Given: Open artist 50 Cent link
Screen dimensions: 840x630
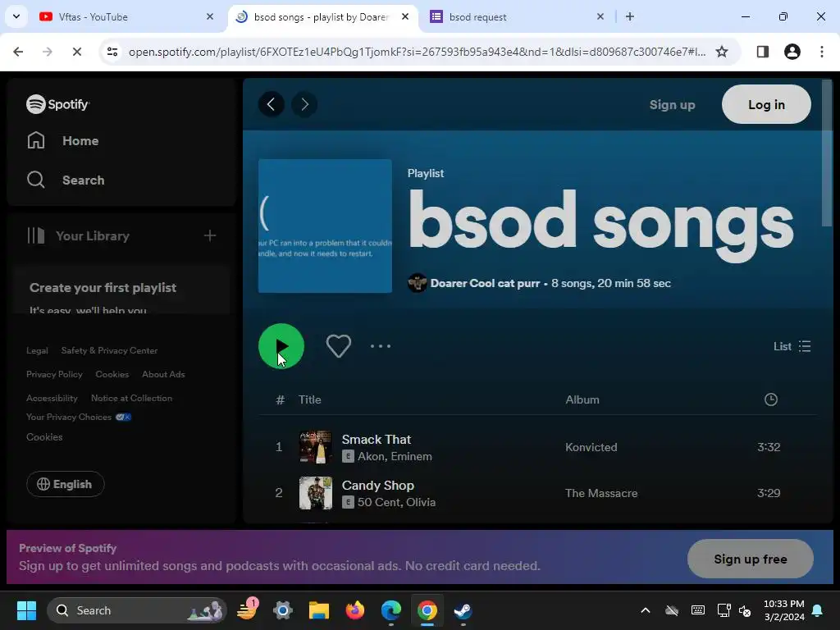Looking at the screenshot, I should point(379,503).
